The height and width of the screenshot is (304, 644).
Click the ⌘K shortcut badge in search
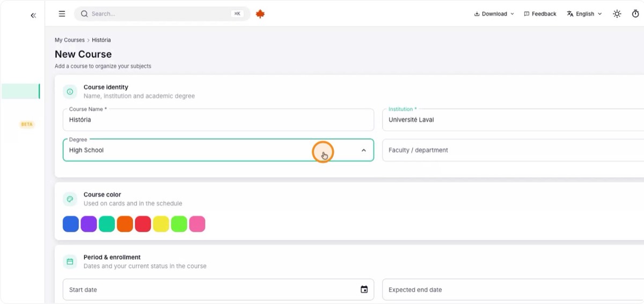click(x=237, y=14)
